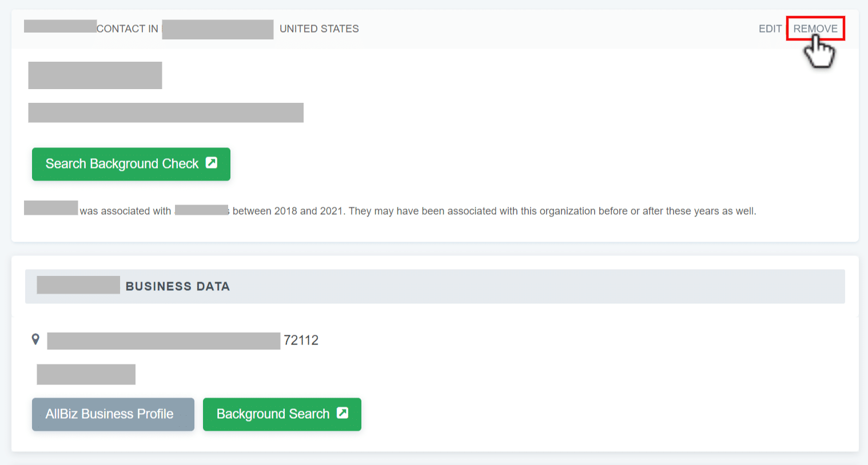The image size is (868, 465).
Task: Click redacted address bar beside map pin
Action: pos(164,341)
